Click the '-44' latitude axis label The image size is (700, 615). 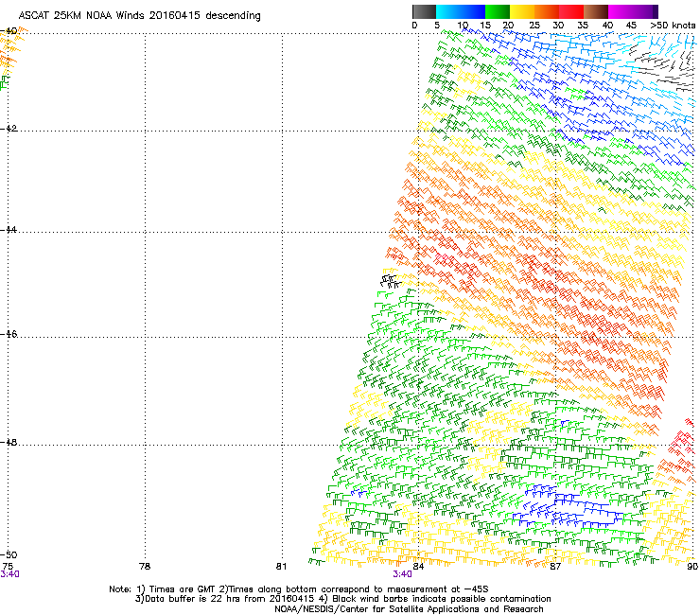click(9, 230)
